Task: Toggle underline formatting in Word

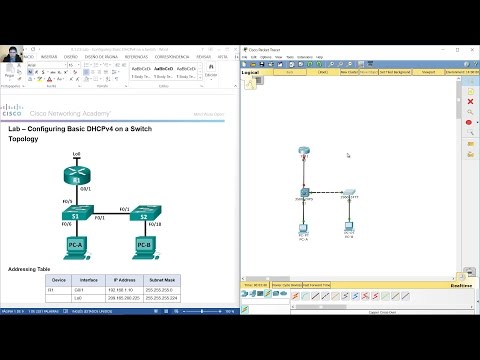Action: click(x=43, y=72)
